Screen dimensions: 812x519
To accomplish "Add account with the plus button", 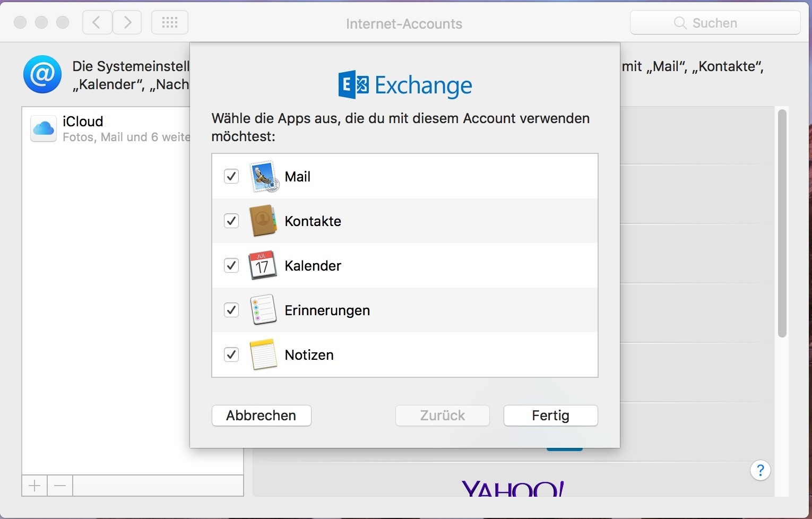I will pyautogui.click(x=34, y=486).
